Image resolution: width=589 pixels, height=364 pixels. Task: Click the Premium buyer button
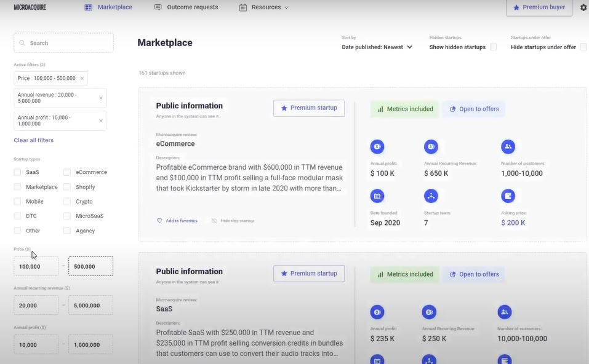pyautogui.click(x=539, y=7)
